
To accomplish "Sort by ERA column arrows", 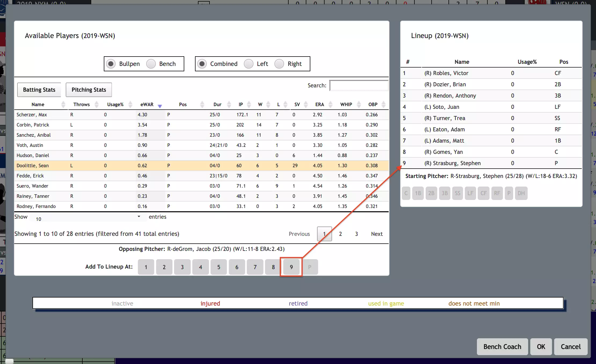I will [x=330, y=105].
